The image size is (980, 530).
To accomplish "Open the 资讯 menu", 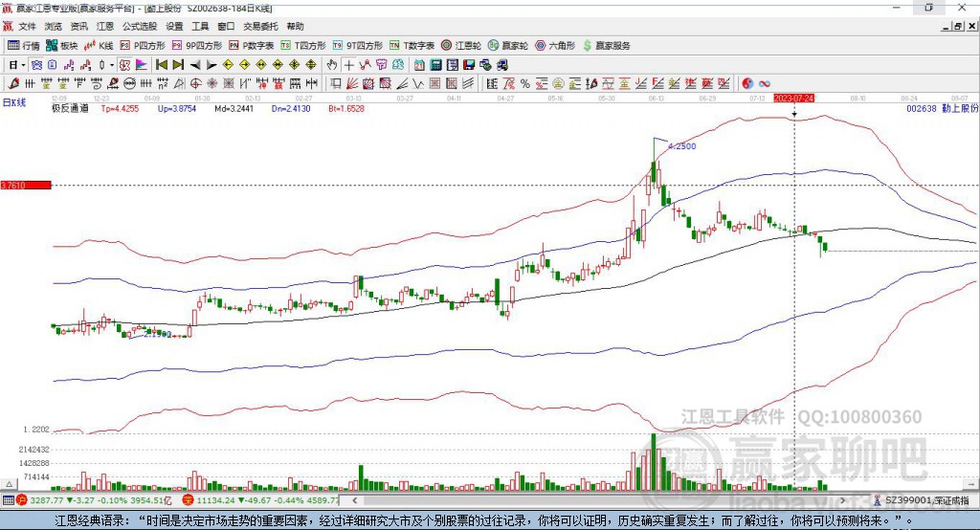I will click(x=78, y=26).
